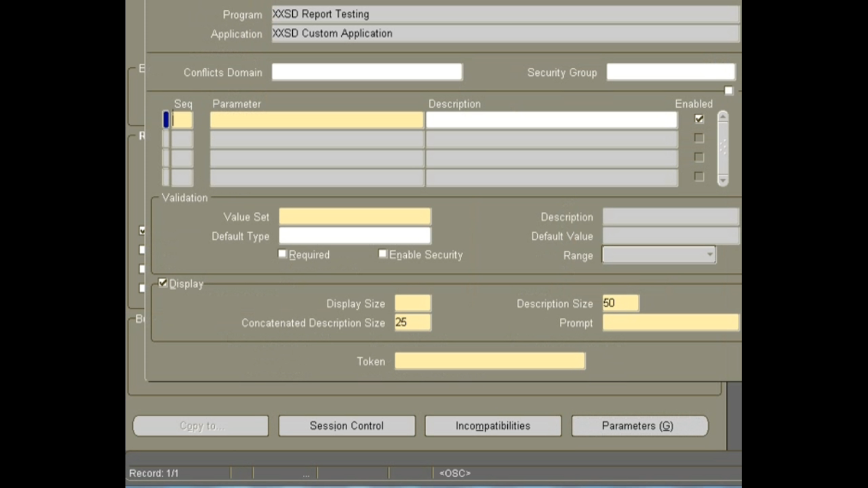
Task: Check the Enable Security option
Action: pyautogui.click(x=382, y=253)
